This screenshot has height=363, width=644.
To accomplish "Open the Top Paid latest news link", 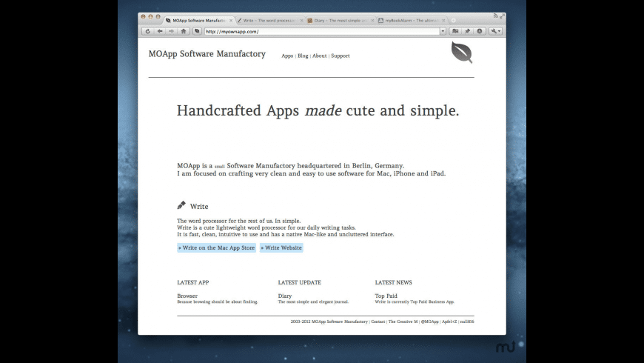I will coord(386,296).
